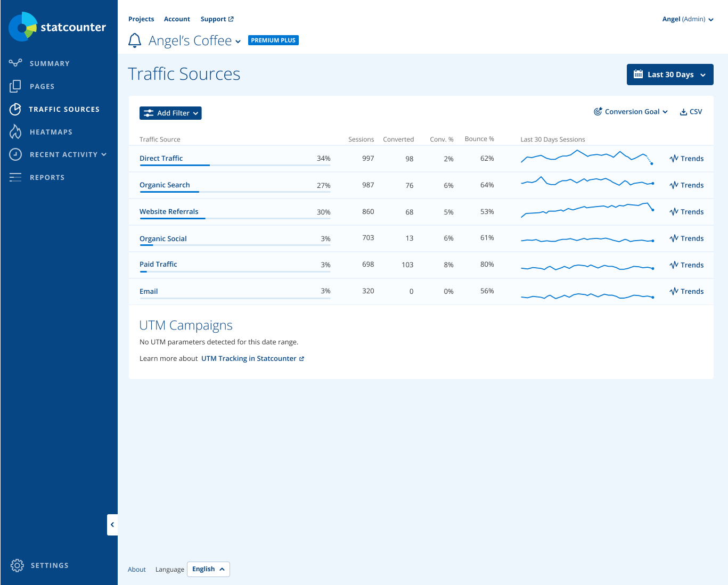Click the calendar icon in date button

(x=638, y=75)
